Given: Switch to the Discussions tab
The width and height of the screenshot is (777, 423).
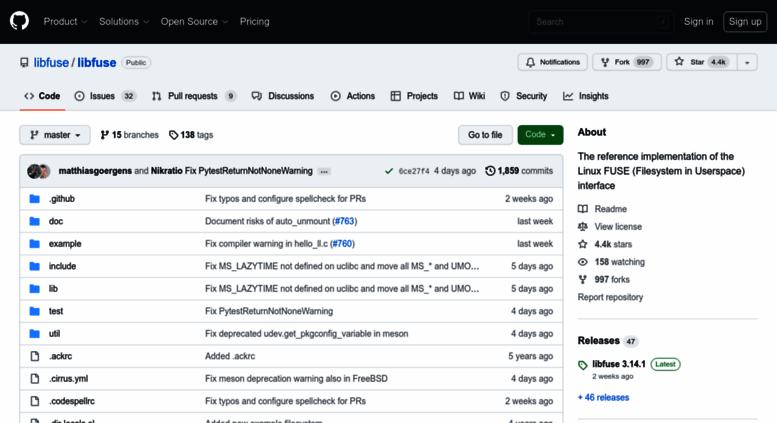Looking at the screenshot, I should pyautogui.click(x=283, y=96).
